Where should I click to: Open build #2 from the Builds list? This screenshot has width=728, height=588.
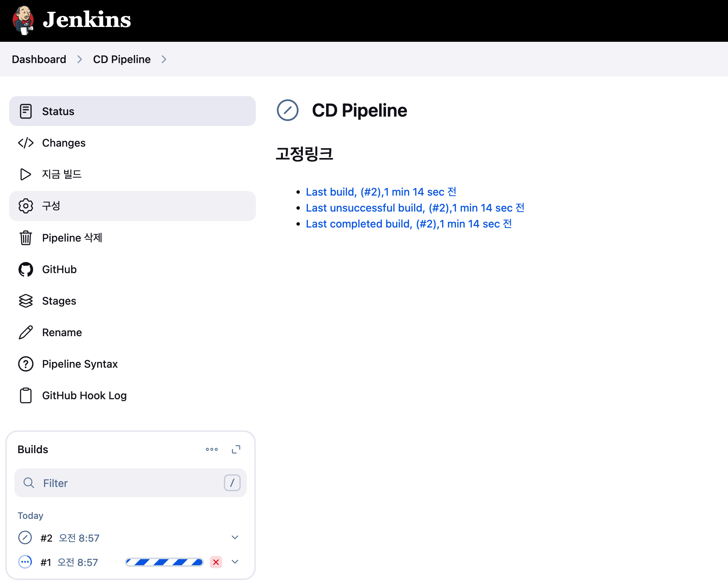(x=46, y=538)
